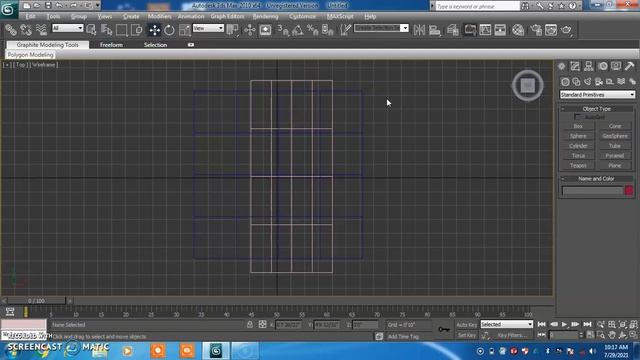Expand the Quick Access toolbar dropdown arrow
Viewport: 640px width, 360px height.
click(98, 5)
